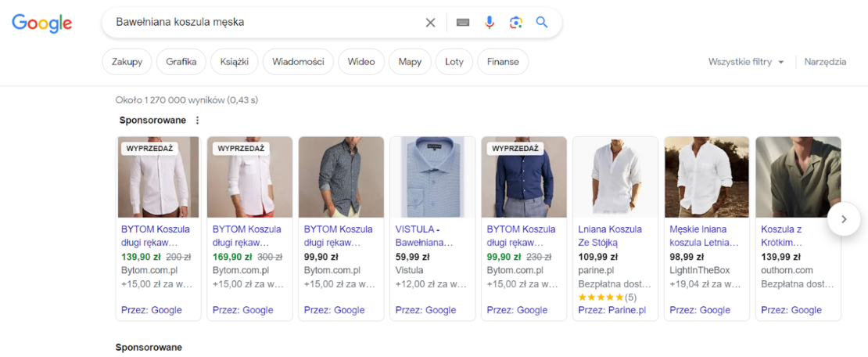This screenshot has height=357, width=868.
Task: Click the +12,00 zł shipping text
Action: [431, 284]
